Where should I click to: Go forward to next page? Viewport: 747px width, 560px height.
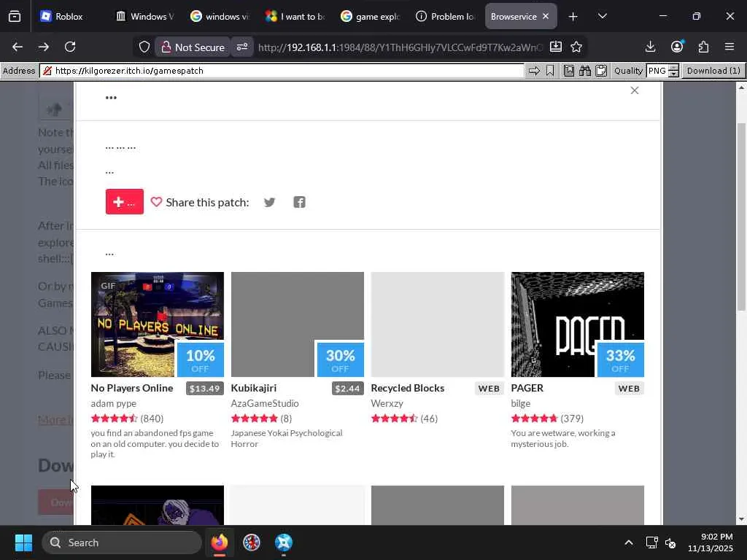tap(44, 47)
